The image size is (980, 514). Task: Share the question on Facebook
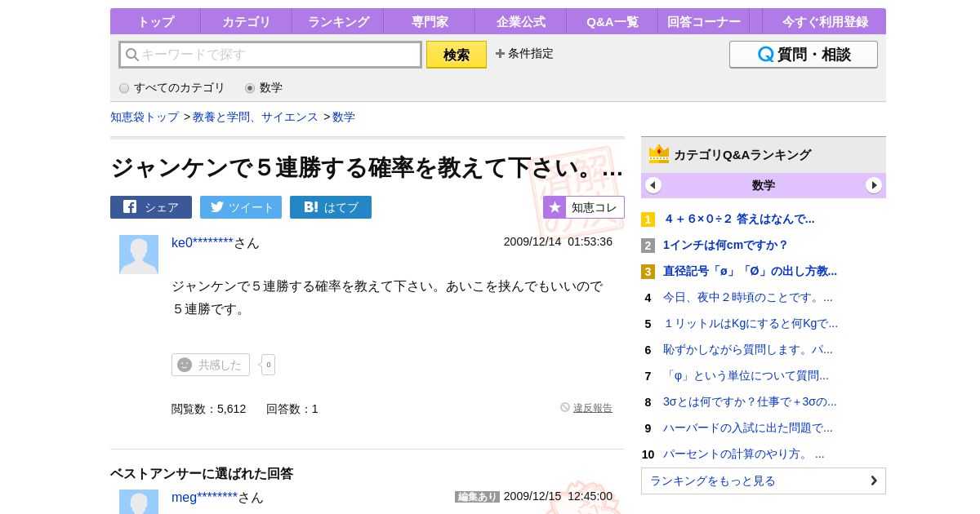151,207
